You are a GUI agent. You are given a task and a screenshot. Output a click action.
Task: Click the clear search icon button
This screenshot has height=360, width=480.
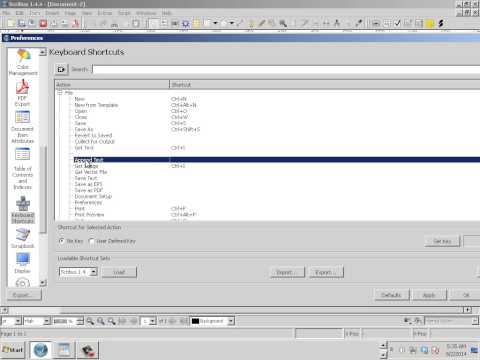click(61, 69)
